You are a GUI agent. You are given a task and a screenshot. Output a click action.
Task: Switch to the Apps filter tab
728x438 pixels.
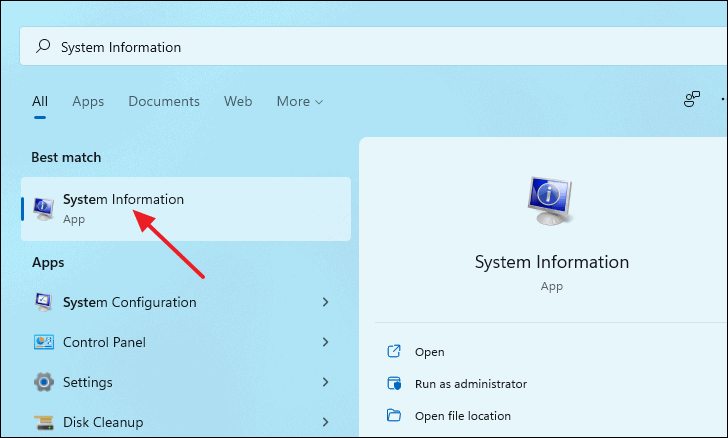88,101
